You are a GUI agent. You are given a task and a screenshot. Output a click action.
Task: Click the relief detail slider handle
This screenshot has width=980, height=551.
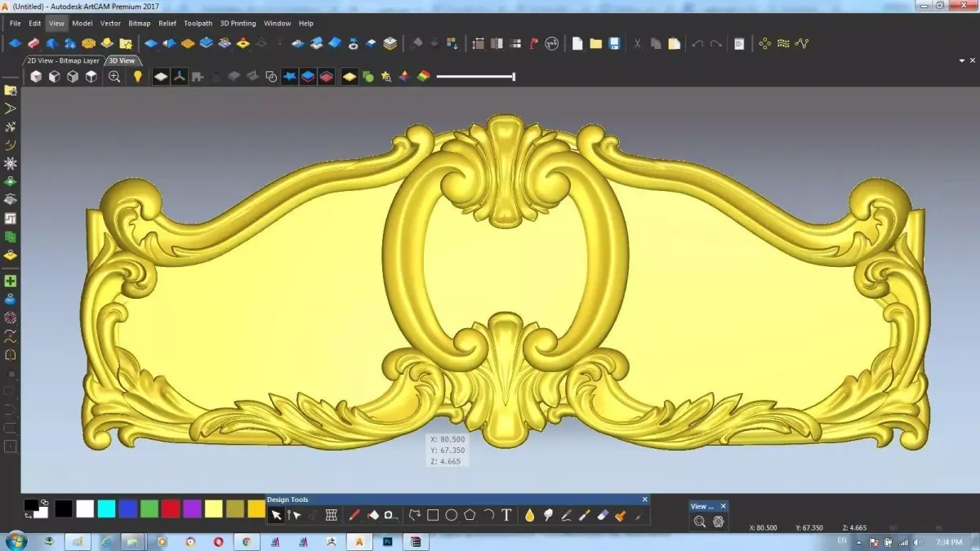pyautogui.click(x=514, y=77)
